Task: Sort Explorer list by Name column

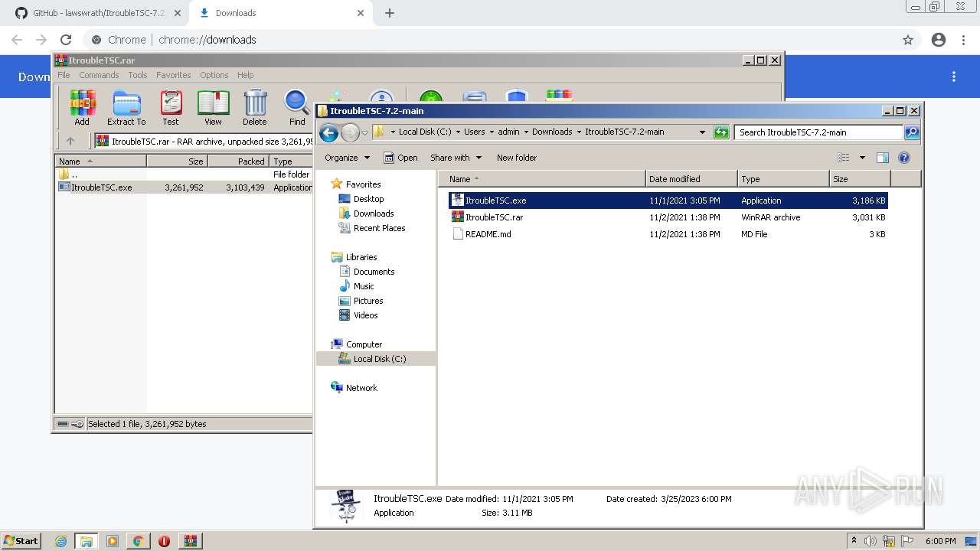Action: point(542,179)
